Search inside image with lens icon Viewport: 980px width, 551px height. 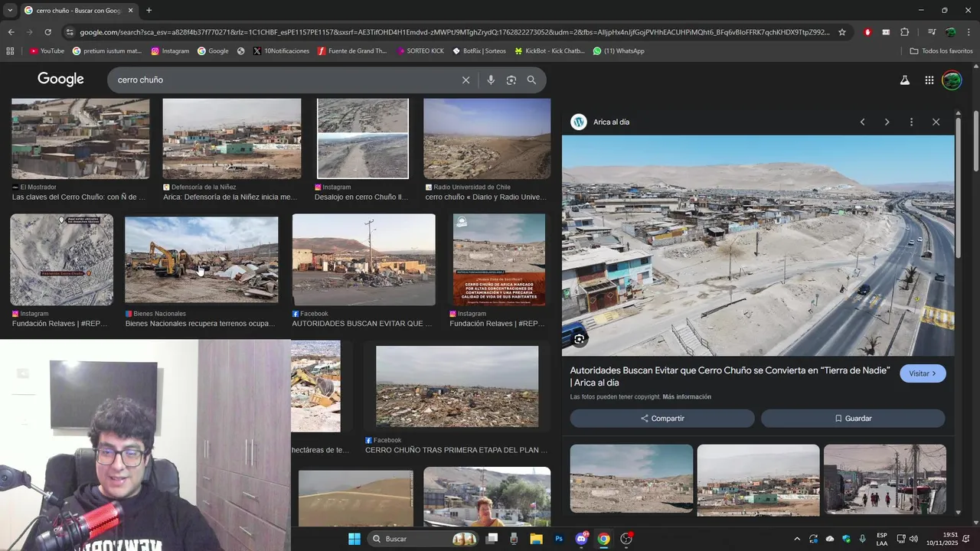pyautogui.click(x=580, y=338)
